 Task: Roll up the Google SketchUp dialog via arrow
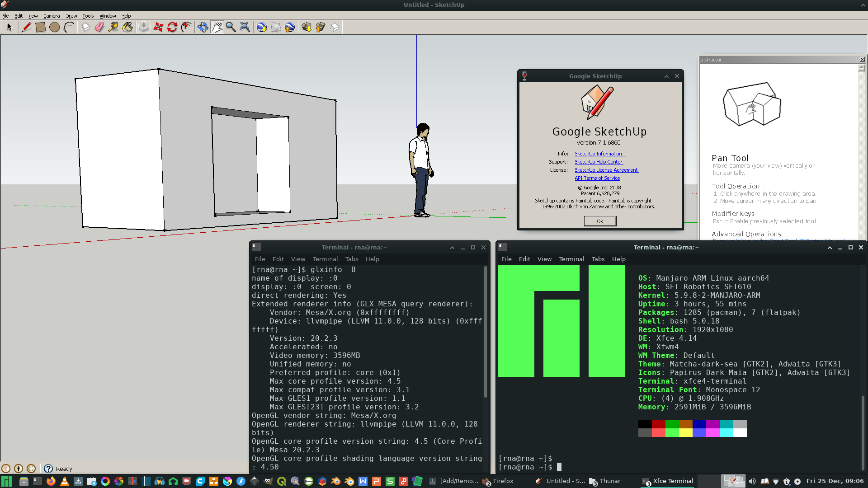666,76
